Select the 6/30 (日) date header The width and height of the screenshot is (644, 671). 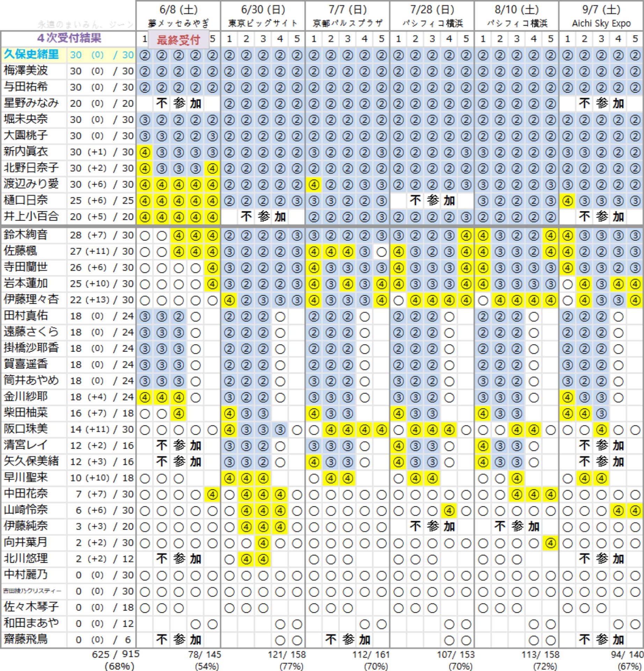tap(263, 9)
